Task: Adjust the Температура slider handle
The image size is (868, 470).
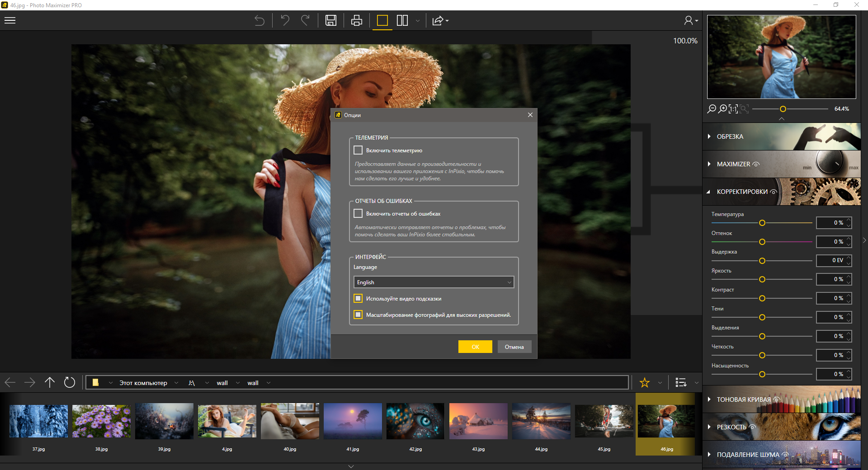Action: 762,223
